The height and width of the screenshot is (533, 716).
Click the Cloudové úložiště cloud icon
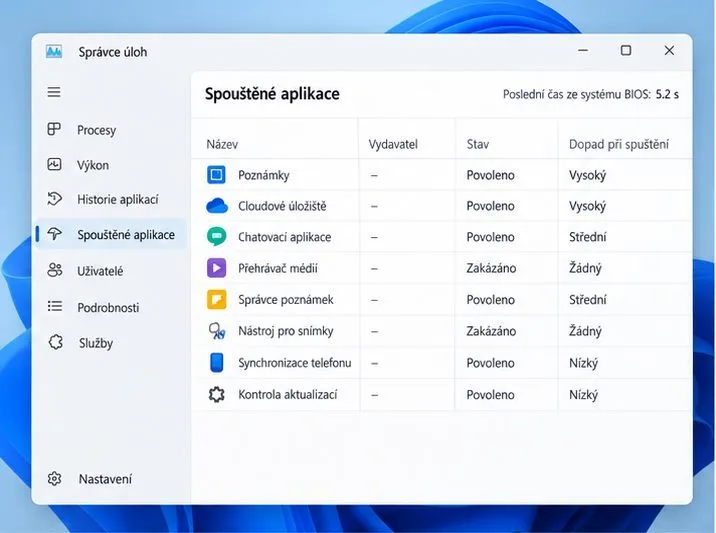pos(216,206)
